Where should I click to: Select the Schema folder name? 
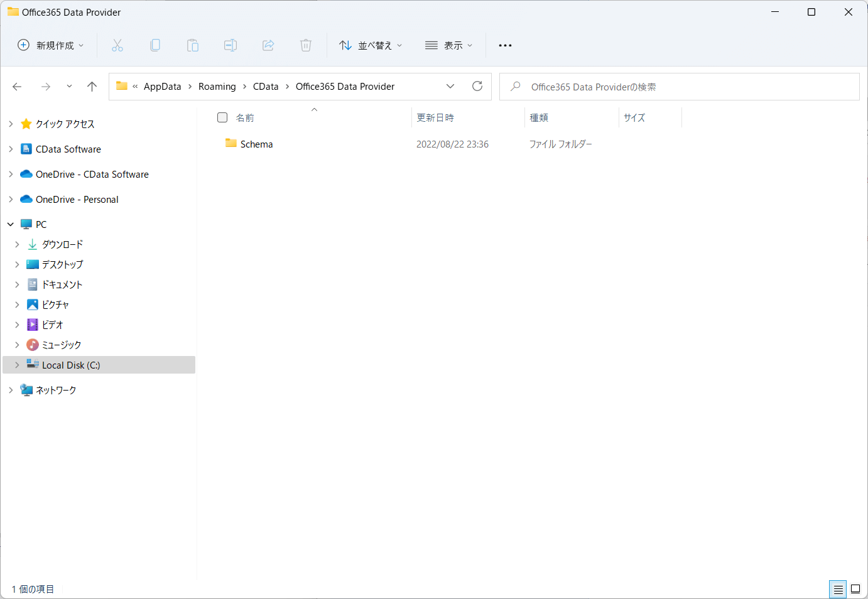pos(257,144)
